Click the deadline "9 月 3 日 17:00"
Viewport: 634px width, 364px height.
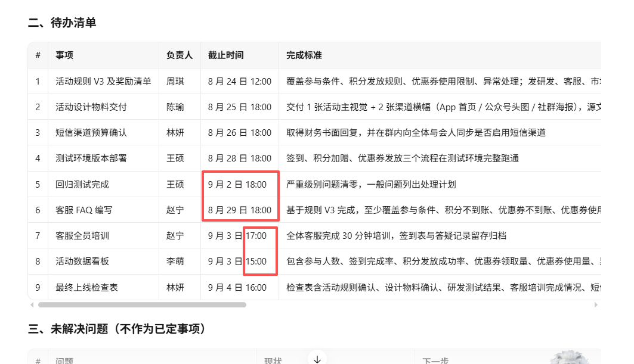237,236
